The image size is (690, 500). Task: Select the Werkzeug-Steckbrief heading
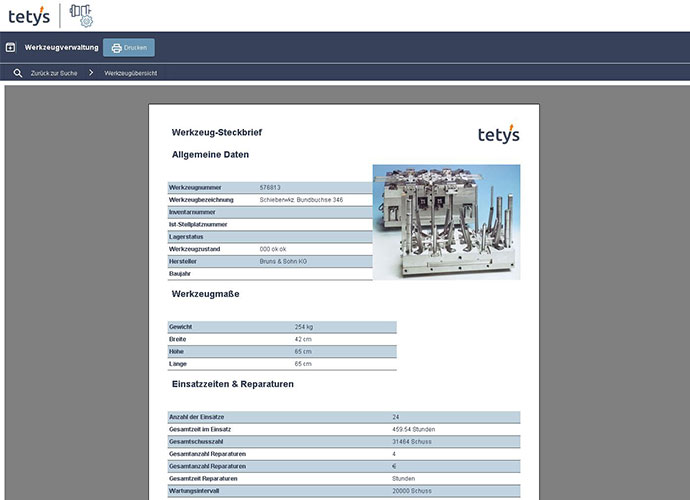point(217,132)
